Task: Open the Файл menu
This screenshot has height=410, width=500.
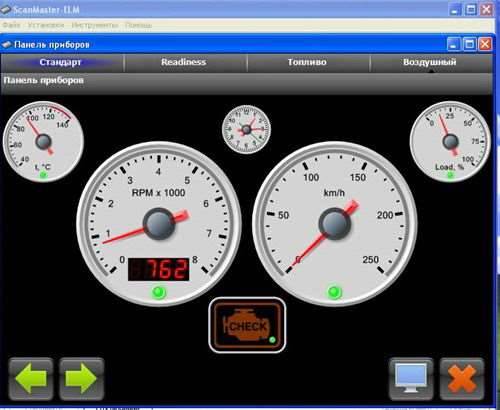Action: tap(11, 25)
